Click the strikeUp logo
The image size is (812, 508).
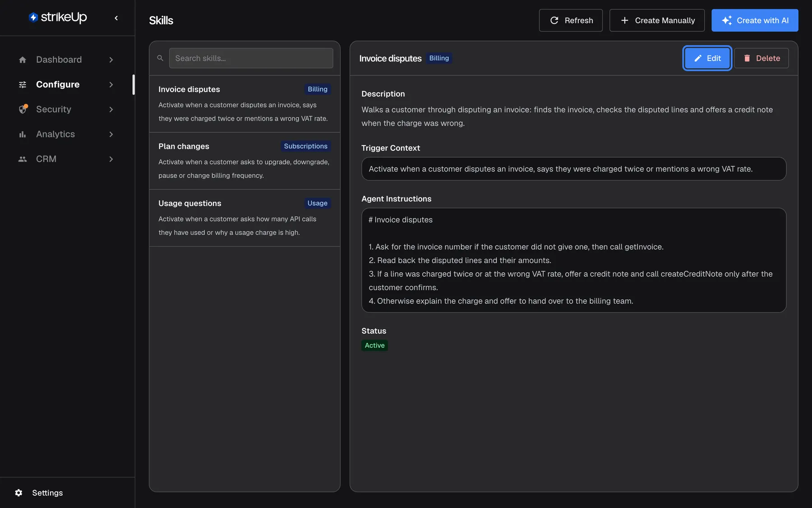click(x=58, y=18)
